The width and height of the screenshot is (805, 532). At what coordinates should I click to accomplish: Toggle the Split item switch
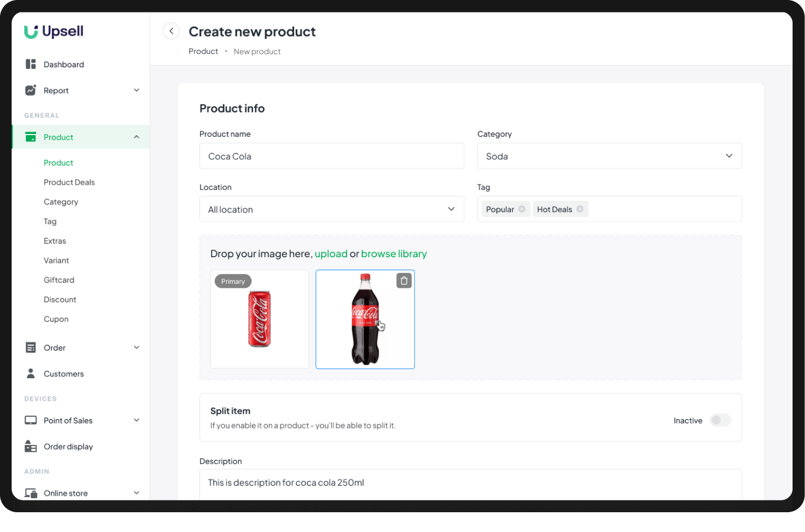720,420
